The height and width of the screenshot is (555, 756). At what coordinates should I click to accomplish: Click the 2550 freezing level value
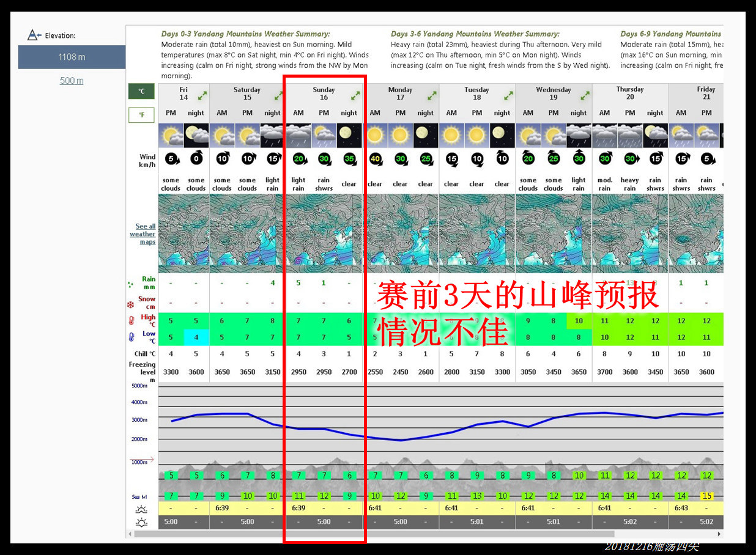point(375,372)
